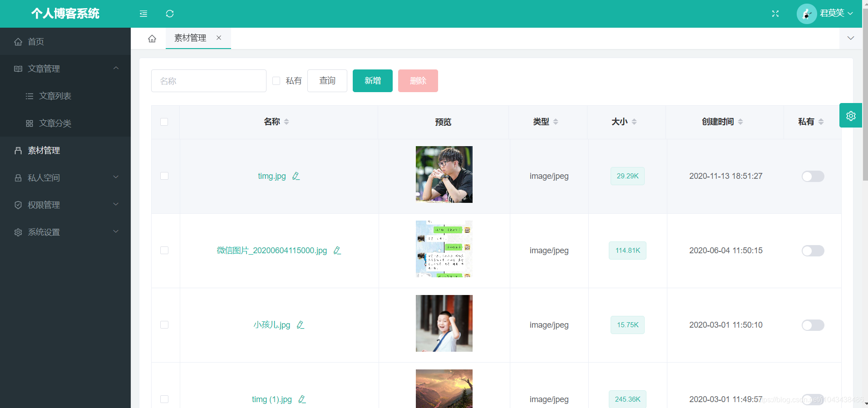Collapse the sidebar menu icon
This screenshot has height=408, width=868.
(143, 14)
